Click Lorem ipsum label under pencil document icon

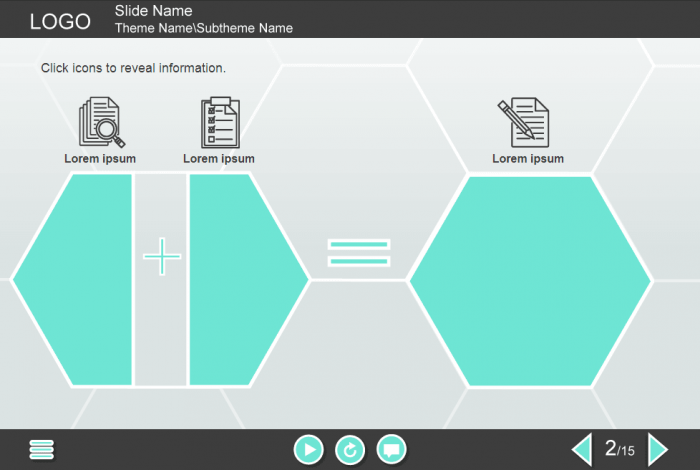pyautogui.click(x=528, y=158)
